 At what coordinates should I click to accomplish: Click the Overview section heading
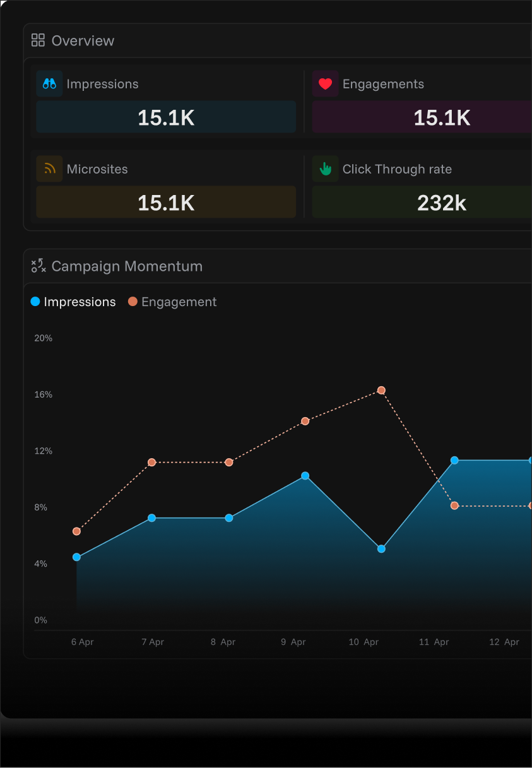[83, 40]
